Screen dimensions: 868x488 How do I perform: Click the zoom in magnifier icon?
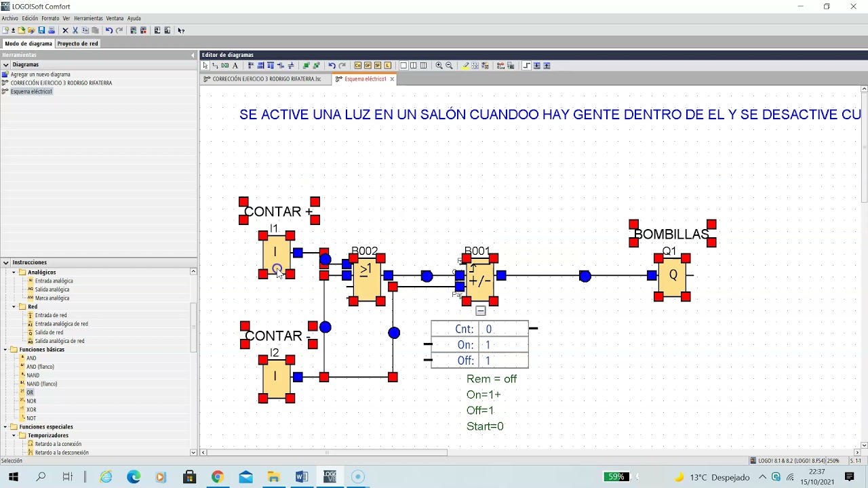[x=439, y=66]
